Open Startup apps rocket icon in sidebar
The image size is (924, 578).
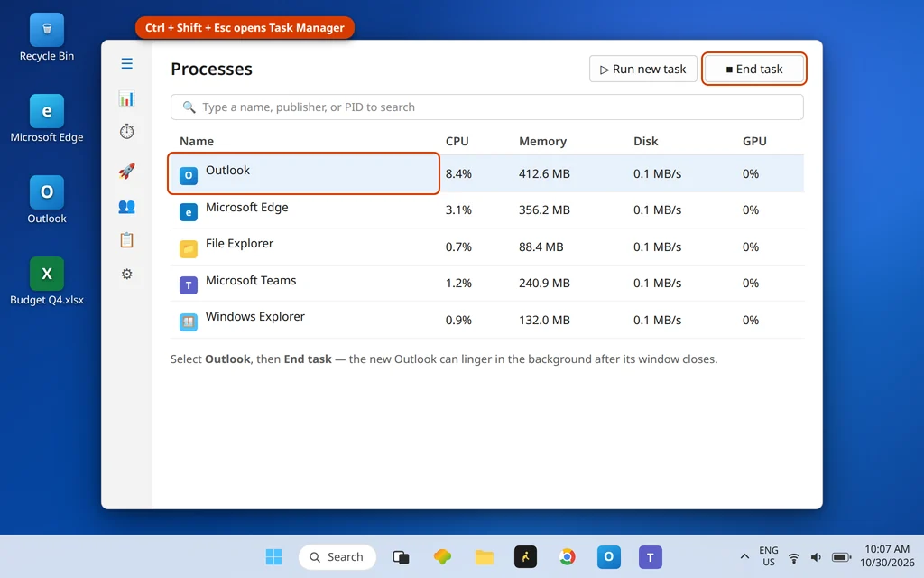click(126, 171)
